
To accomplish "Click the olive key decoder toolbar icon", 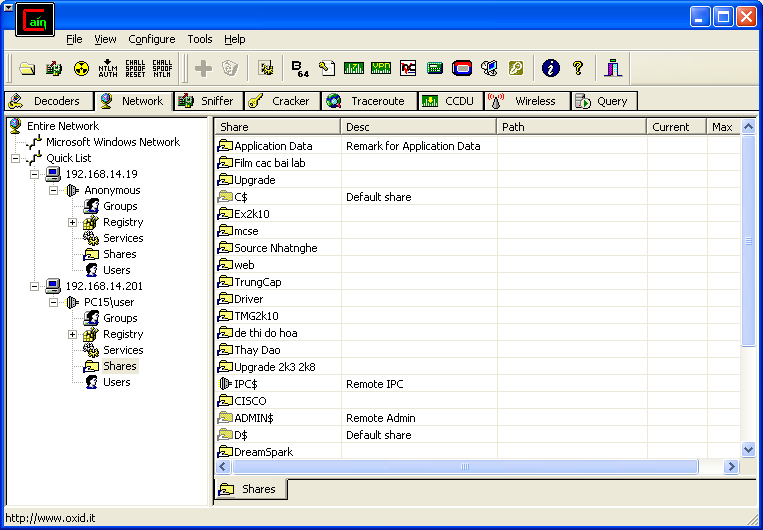I will coord(516,69).
